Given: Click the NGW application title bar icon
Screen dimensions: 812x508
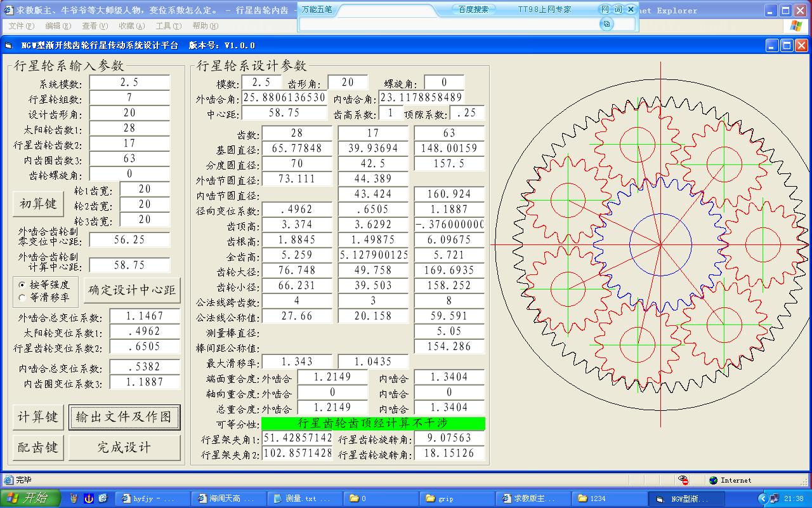Looking at the screenshot, I should [x=8, y=46].
